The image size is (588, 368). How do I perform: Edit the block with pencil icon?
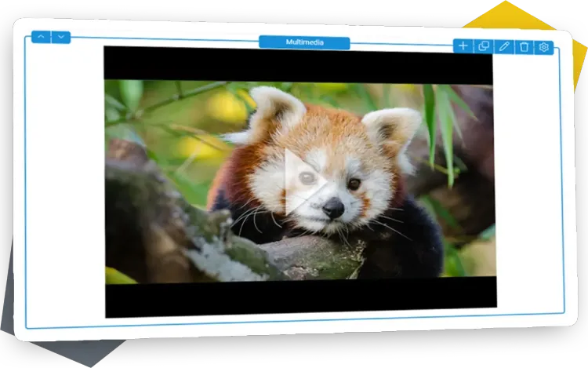(503, 46)
